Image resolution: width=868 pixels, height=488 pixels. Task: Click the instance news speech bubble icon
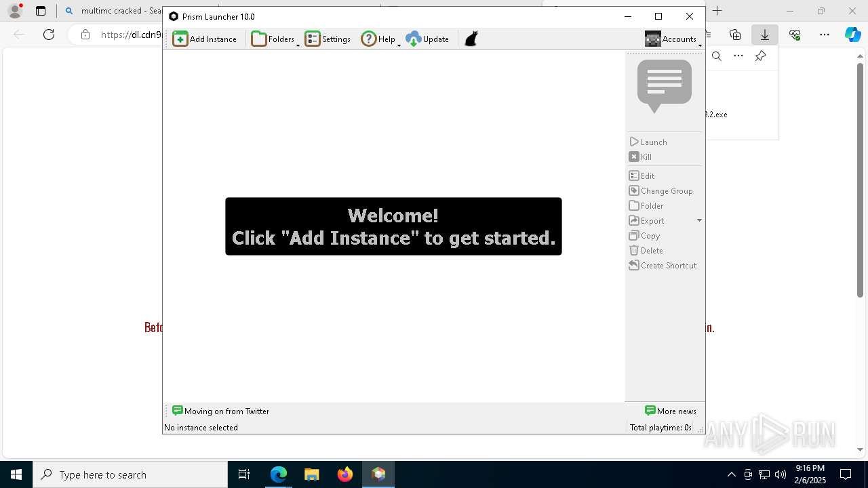click(664, 86)
